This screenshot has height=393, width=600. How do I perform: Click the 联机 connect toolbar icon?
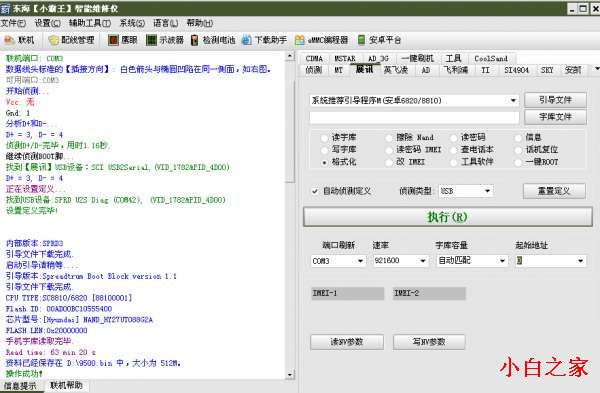(19, 40)
